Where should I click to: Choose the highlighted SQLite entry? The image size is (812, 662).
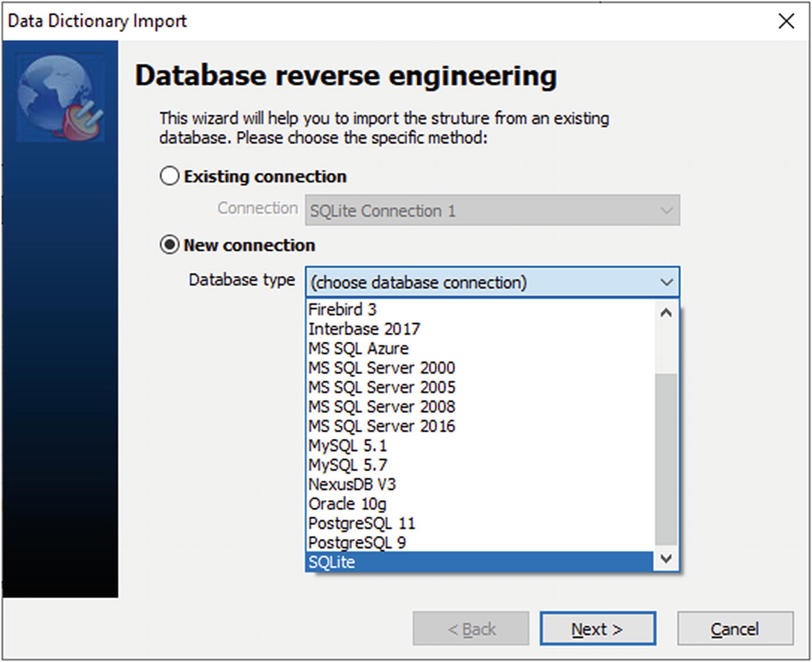479,562
